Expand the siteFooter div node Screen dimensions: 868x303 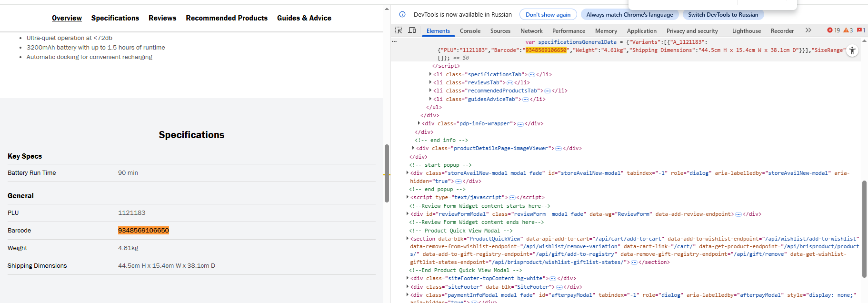pyautogui.click(x=407, y=286)
